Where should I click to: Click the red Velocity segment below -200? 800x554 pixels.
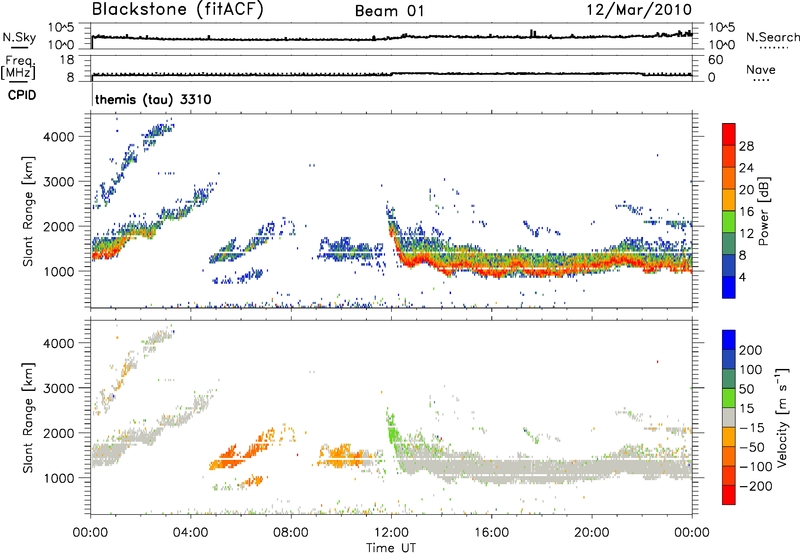(x=729, y=495)
